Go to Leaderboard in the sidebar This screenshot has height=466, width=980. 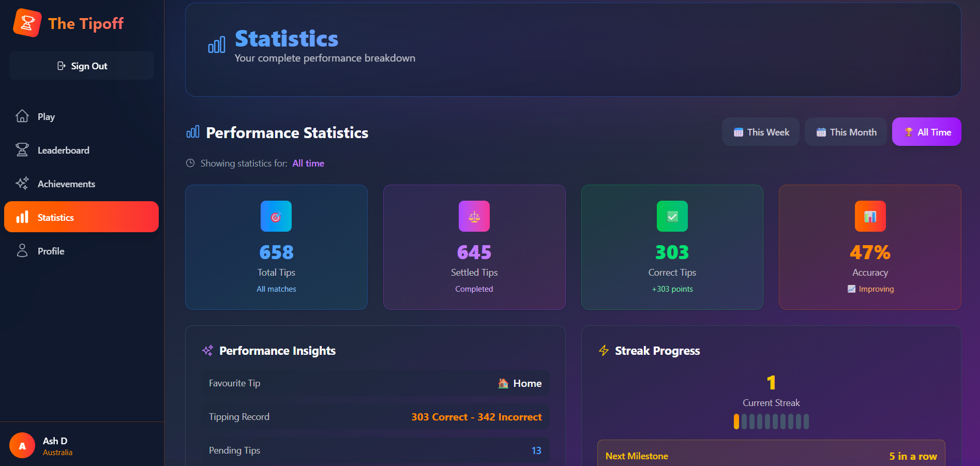pyautogui.click(x=63, y=151)
